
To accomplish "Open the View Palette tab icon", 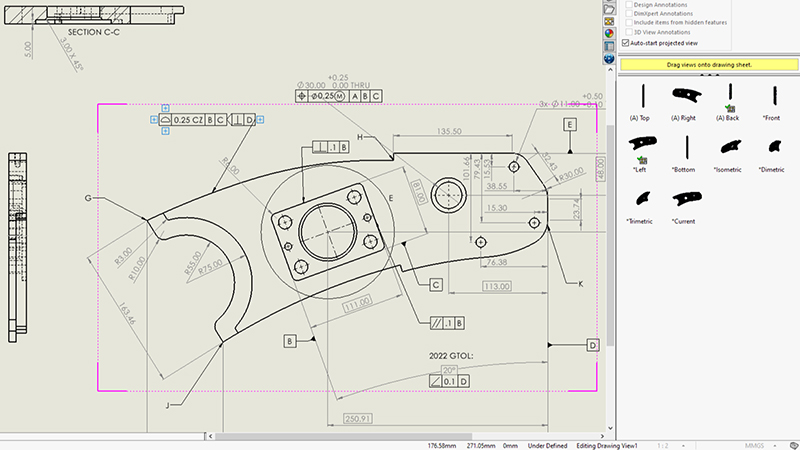I will [x=609, y=19].
